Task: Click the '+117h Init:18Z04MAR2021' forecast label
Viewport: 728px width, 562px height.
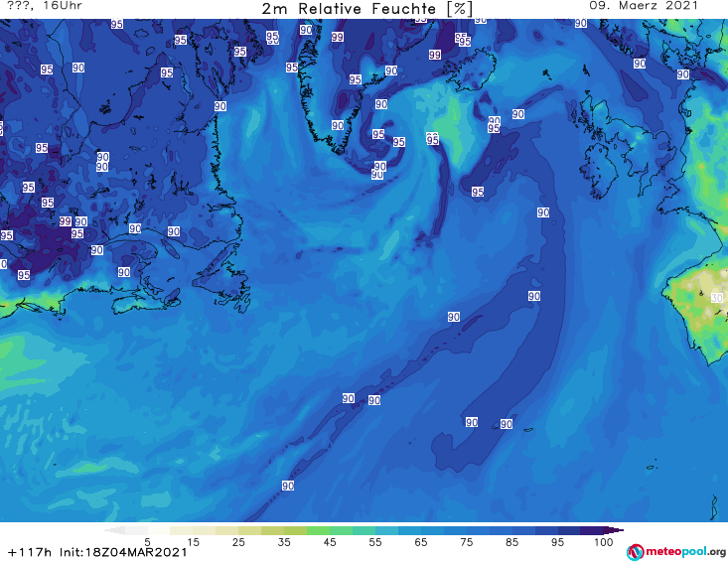Action: pos(97,552)
